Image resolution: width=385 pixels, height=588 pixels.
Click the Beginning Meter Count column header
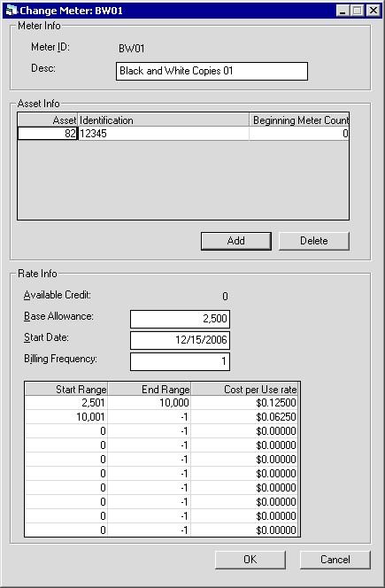click(299, 120)
